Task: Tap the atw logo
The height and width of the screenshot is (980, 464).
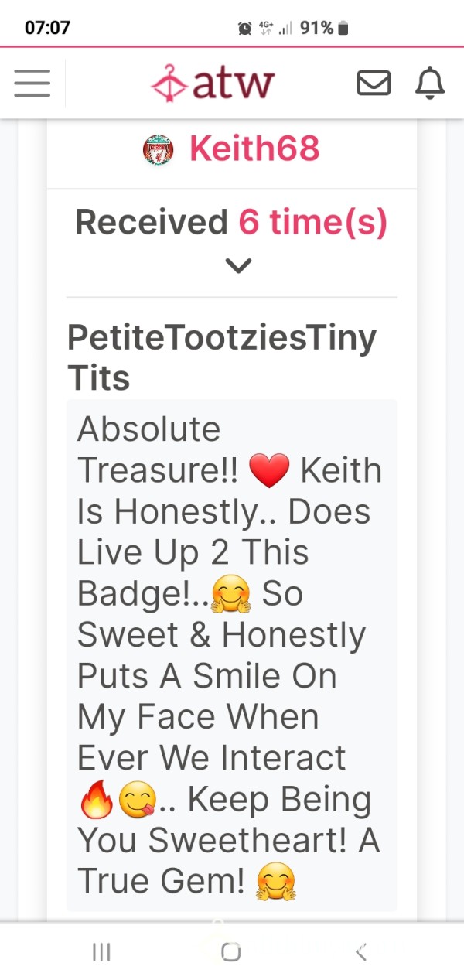Action: click(x=213, y=83)
